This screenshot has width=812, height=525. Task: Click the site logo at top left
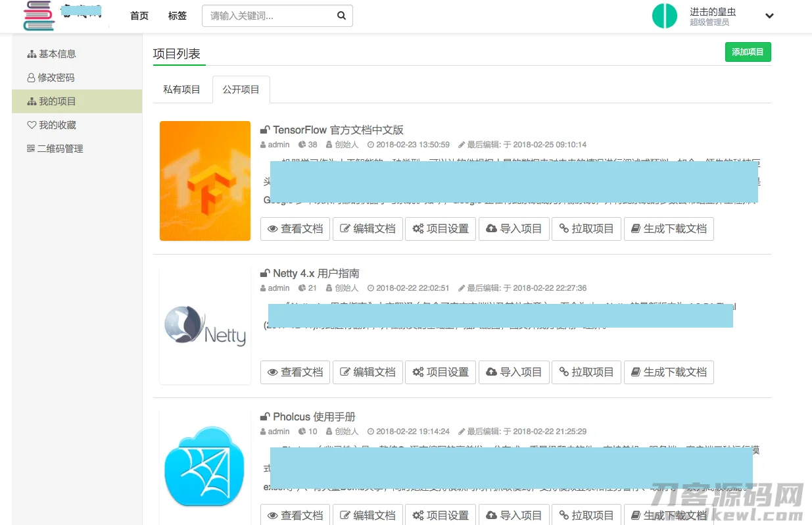[39, 15]
